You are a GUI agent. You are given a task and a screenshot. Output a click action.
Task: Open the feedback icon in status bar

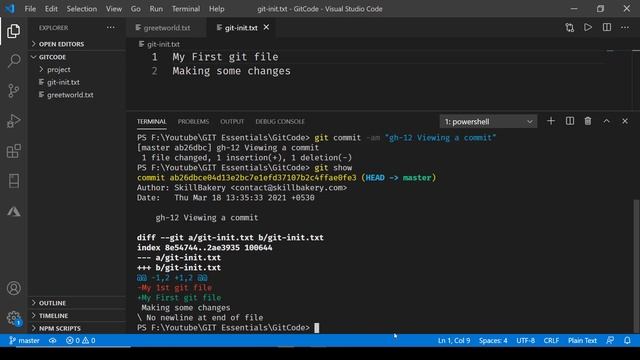click(x=610, y=340)
